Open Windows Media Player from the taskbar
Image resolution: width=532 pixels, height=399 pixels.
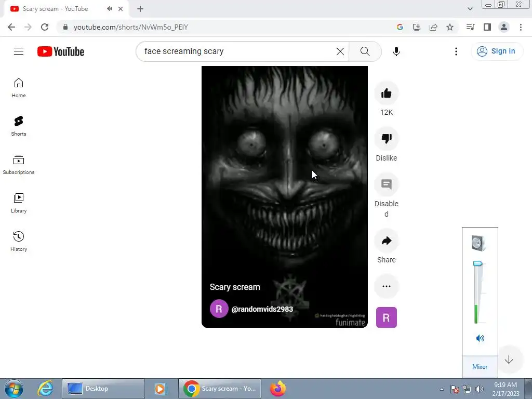pyautogui.click(x=161, y=389)
